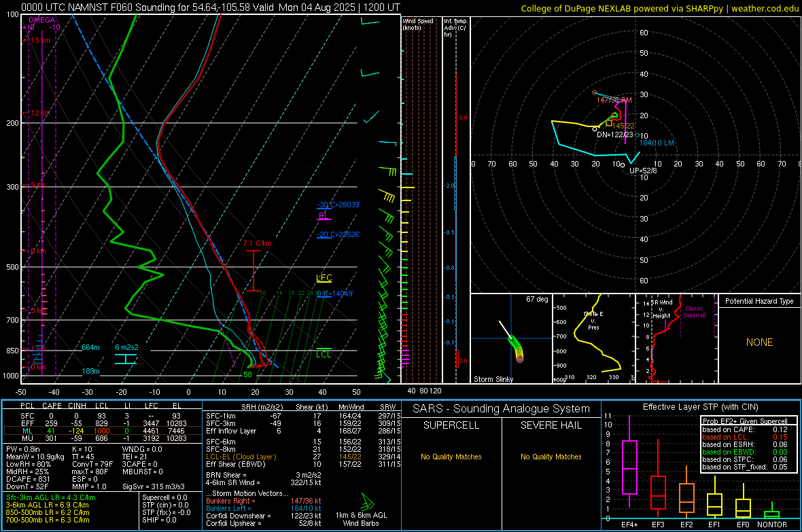Click the 0 C=14049' height label
Screen dimensions: 802x532
click(335, 294)
